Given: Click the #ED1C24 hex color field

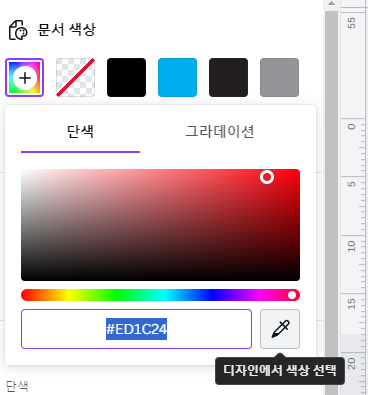Looking at the screenshot, I should (x=136, y=329).
